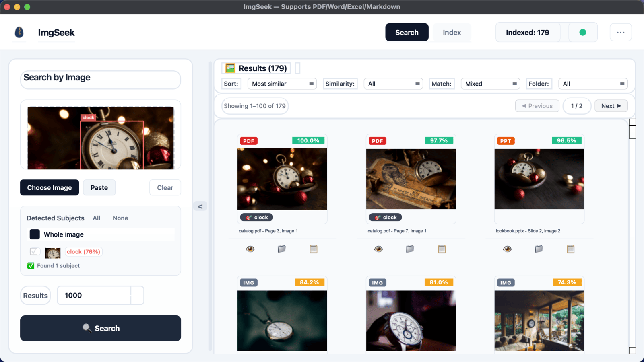
Task: Click the results list vertical scrollbar
Action: tap(632, 237)
